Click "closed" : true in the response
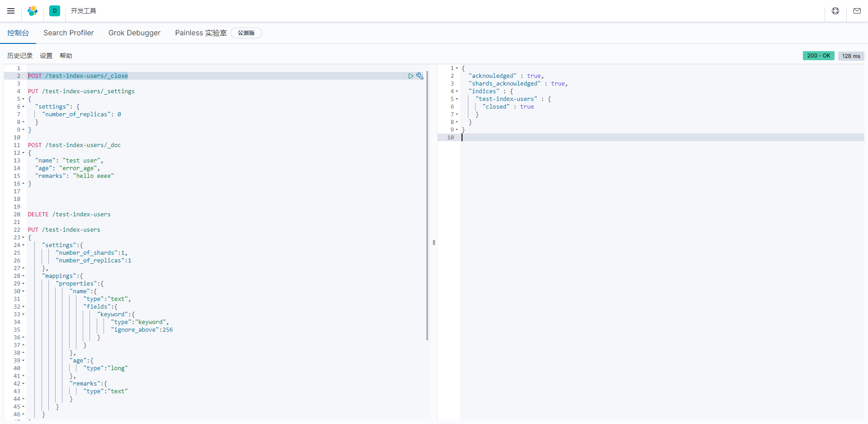Image resolution: width=868 pixels, height=424 pixels. (x=508, y=107)
